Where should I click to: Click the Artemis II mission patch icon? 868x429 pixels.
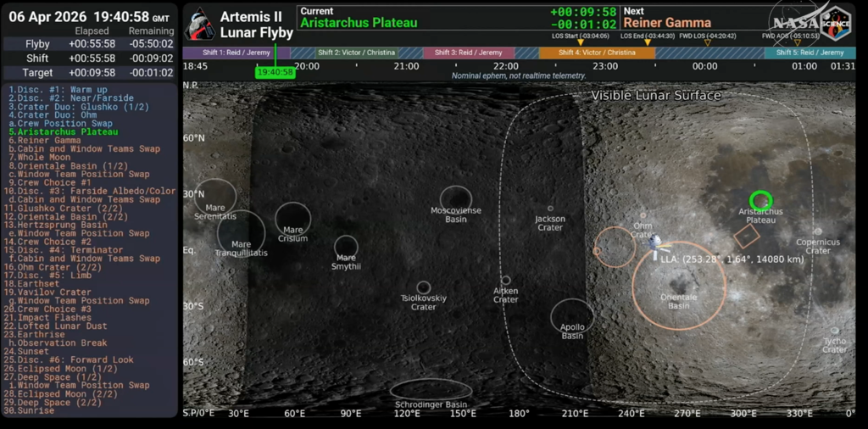(x=199, y=24)
